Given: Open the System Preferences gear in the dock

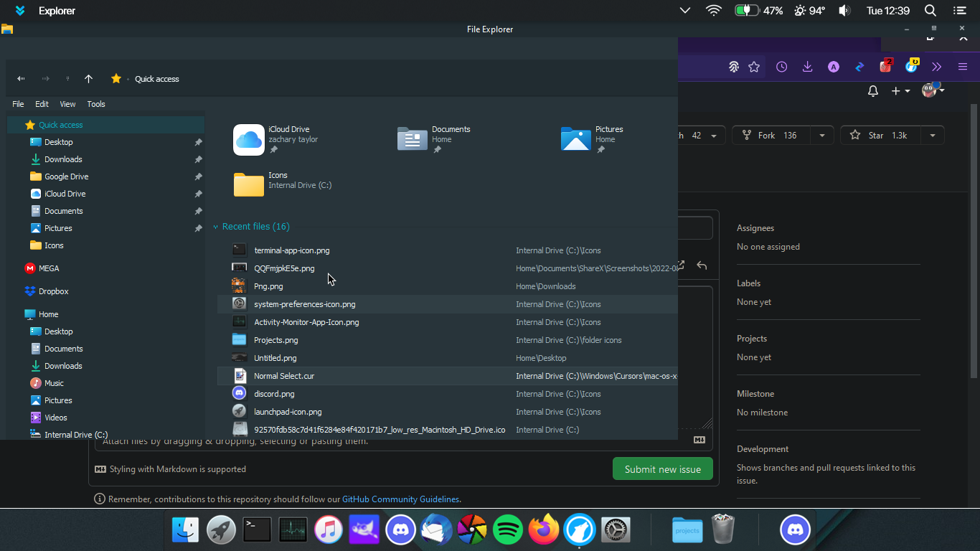Looking at the screenshot, I should point(616,529).
